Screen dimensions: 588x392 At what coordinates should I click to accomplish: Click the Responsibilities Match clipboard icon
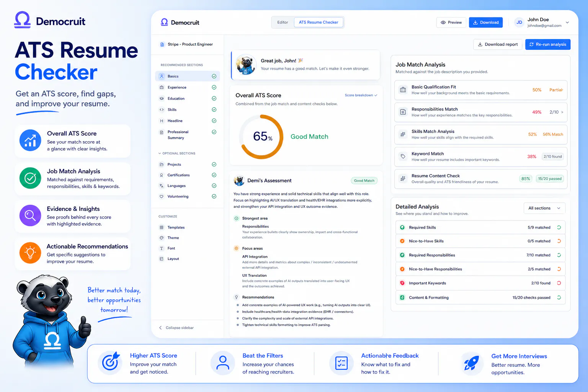[403, 112]
